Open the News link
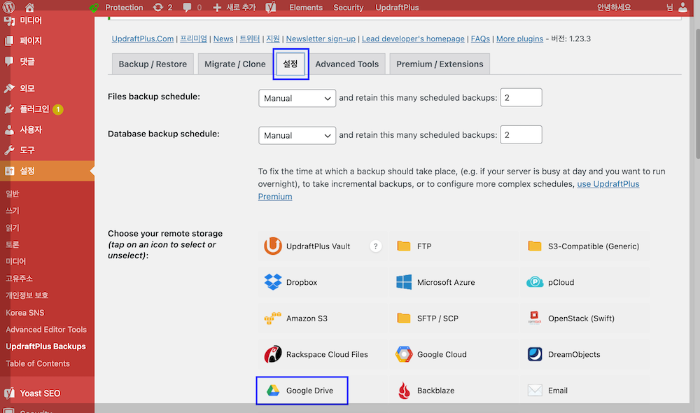Viewport: 700px width, 413px height. point(223,39)
